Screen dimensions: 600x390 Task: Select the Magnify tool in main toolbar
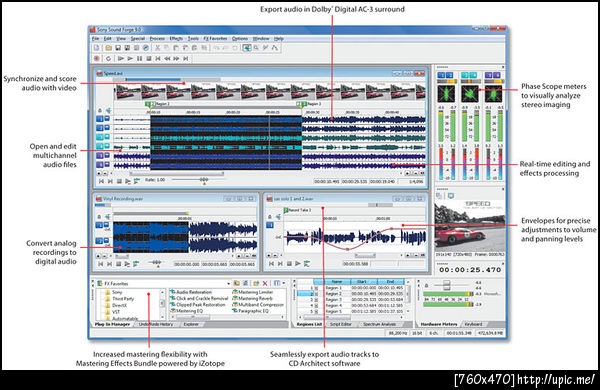(256, 48)
